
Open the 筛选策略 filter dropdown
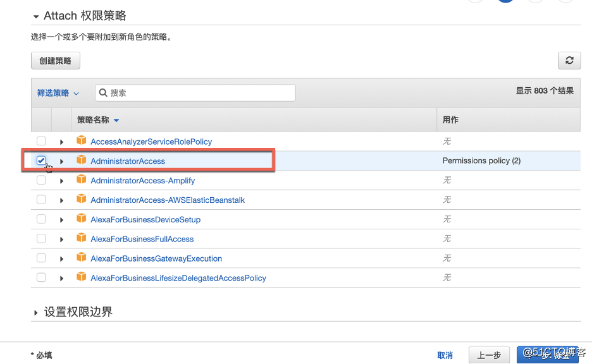pyautogui.click(x=58, y=93)
